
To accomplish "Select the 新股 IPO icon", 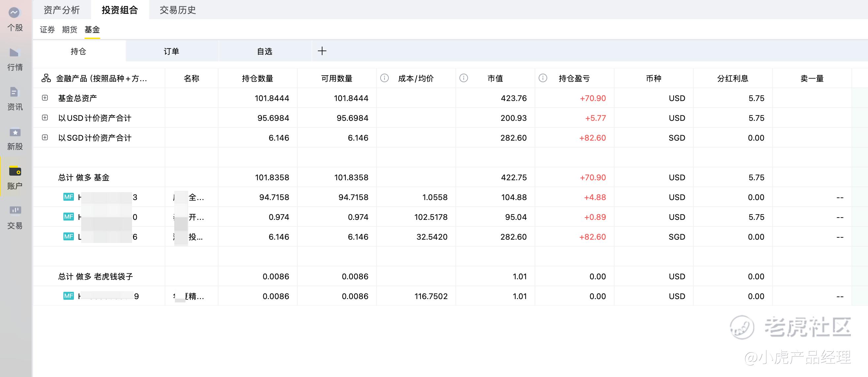I will (x=15, y=132).
